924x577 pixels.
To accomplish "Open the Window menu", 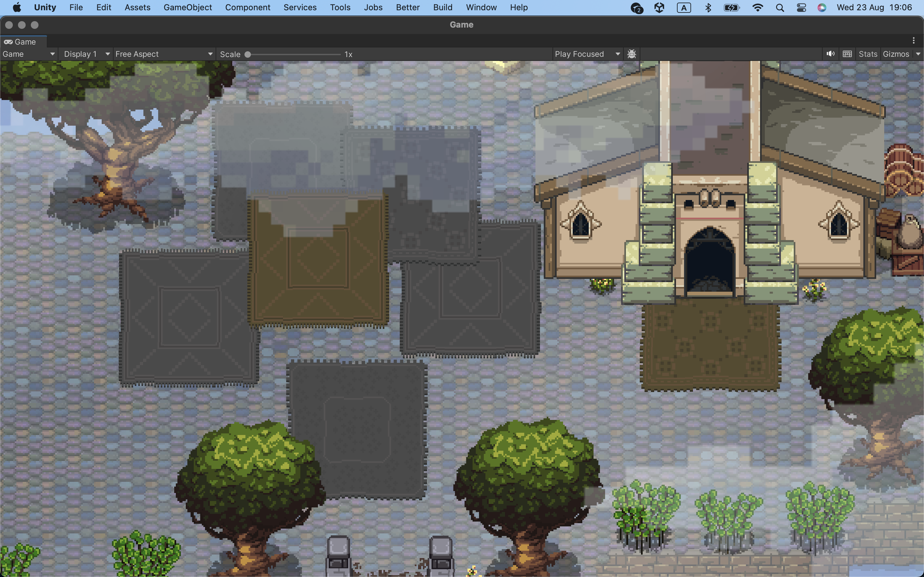I will coord(481,8).
